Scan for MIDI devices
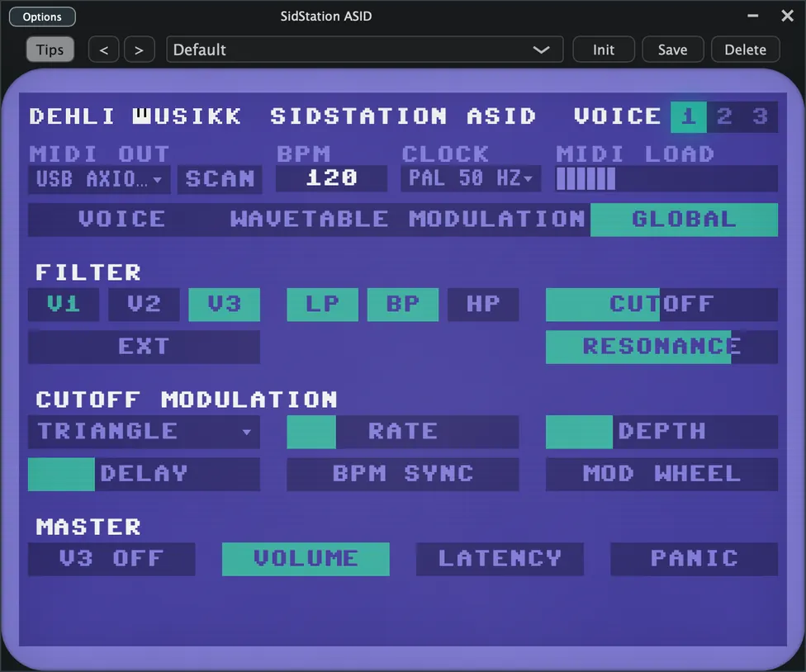Image resolution: width=806 pixels, height=672 pixels. click(x=220, y=179)
